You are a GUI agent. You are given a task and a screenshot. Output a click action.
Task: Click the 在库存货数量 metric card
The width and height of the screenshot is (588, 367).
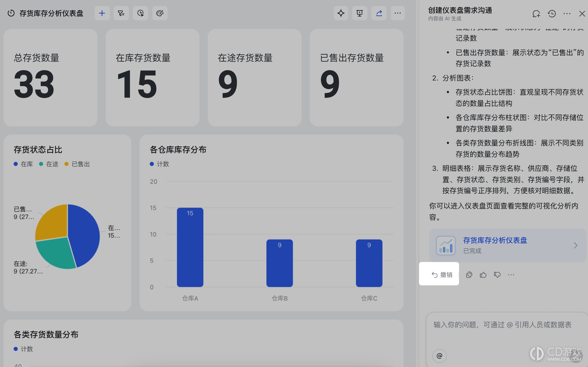152,78
